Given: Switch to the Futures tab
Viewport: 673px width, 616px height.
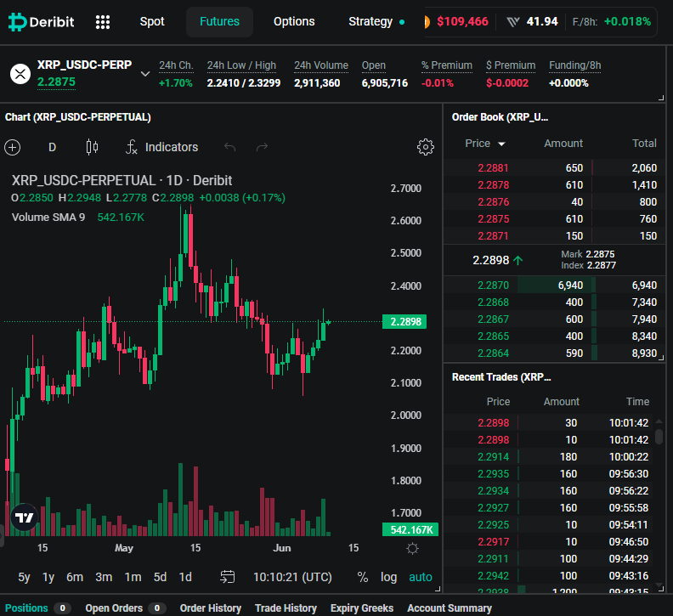Looking at the screenshot, I should [219, 21].
